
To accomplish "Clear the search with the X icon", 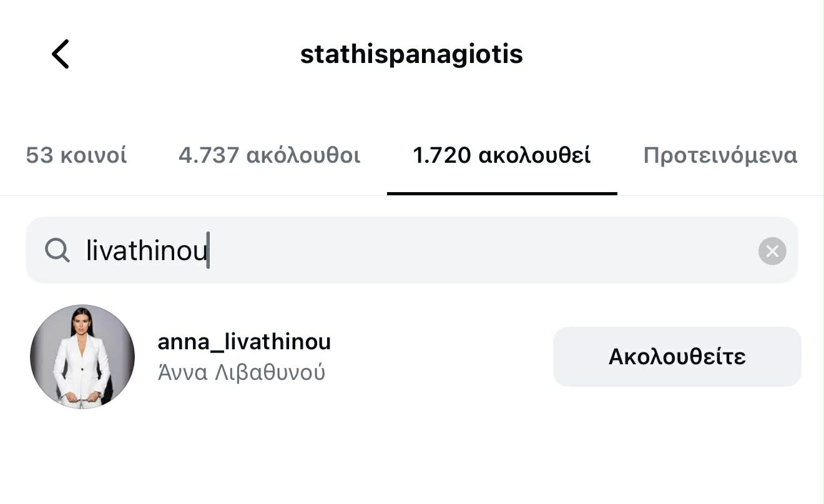I will [x=772, y=251].
